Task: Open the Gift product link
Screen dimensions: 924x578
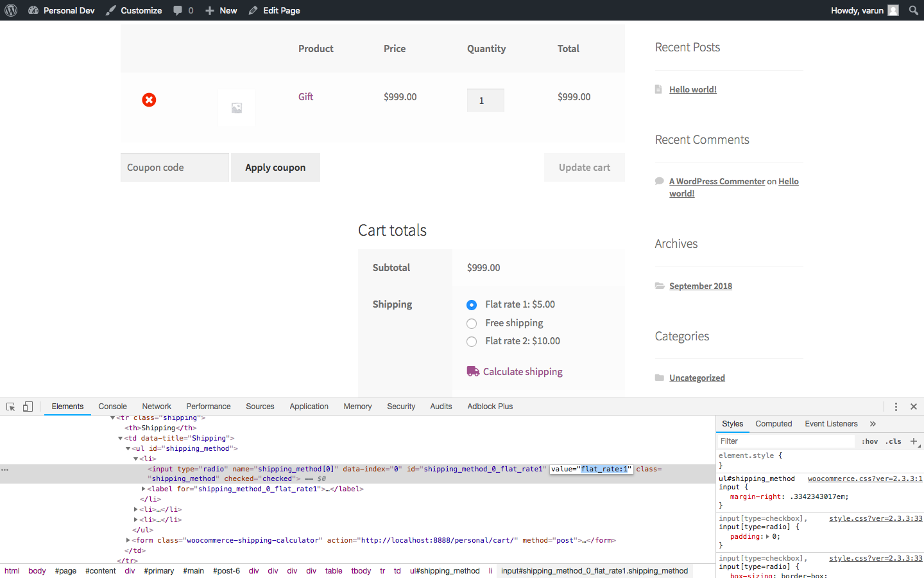Action: pos(305,97)
